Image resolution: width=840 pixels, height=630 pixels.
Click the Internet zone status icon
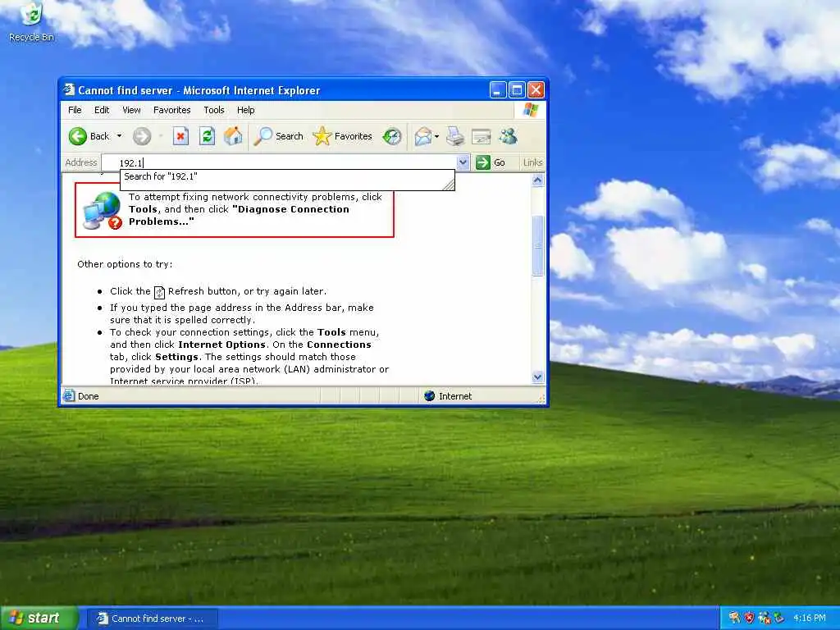429,396
